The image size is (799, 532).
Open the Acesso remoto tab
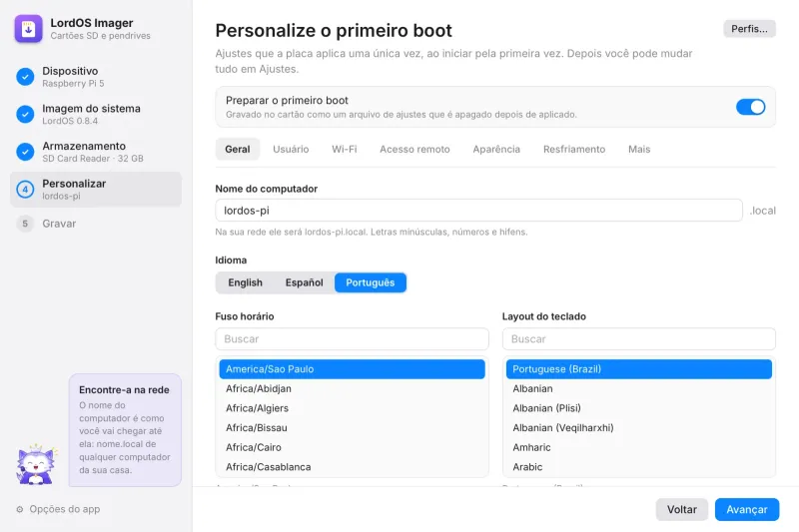[414, 149]
